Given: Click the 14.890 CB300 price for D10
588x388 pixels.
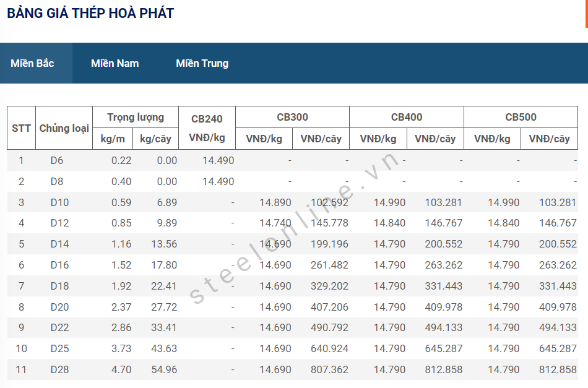Looking at the screenshot, I should [275, 202].
